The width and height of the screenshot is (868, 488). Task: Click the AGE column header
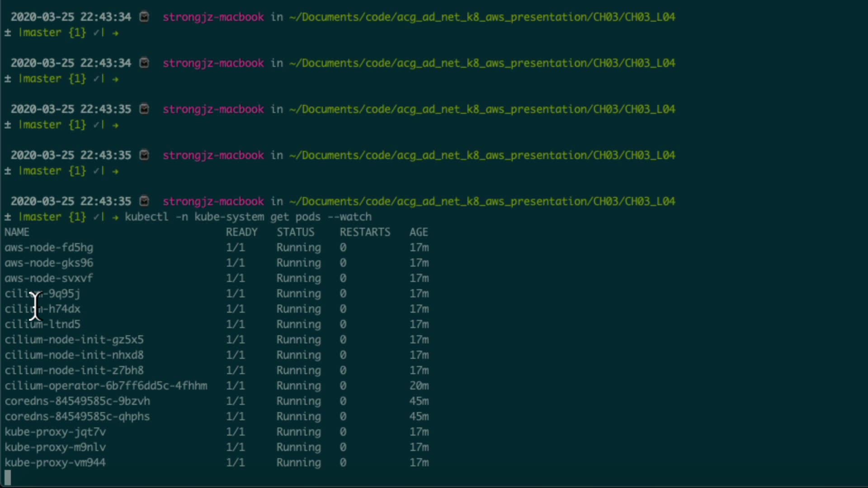pyautogui.click(x=419, y=232)
